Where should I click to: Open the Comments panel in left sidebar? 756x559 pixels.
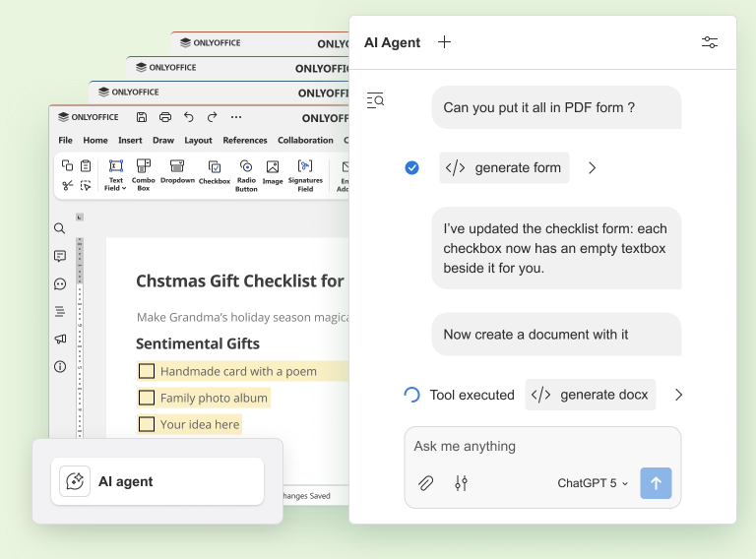pos(60,256)
